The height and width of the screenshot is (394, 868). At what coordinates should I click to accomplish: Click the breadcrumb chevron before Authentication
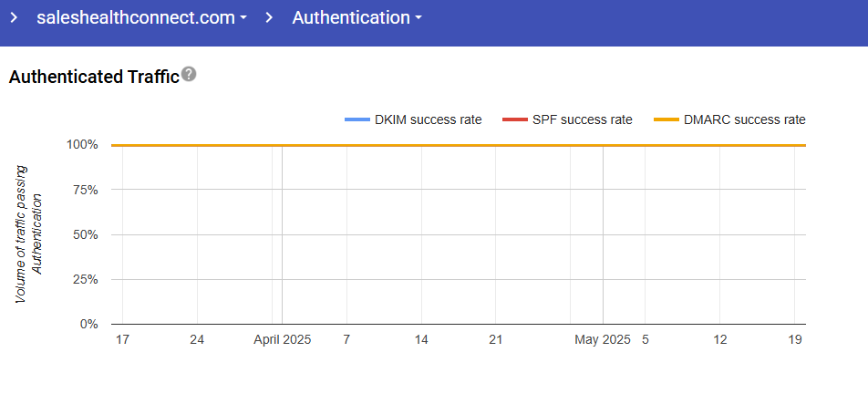[x=269, y=17]
